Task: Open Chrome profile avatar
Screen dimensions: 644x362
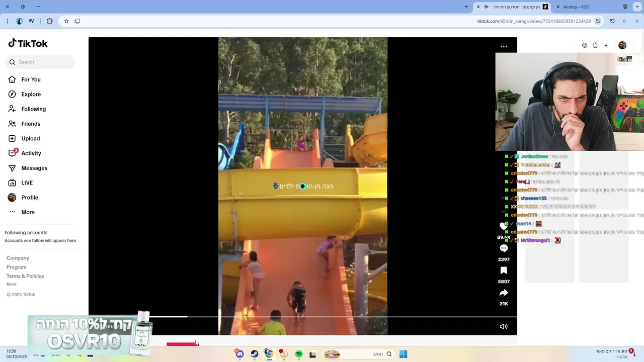Action: (19, 21)
